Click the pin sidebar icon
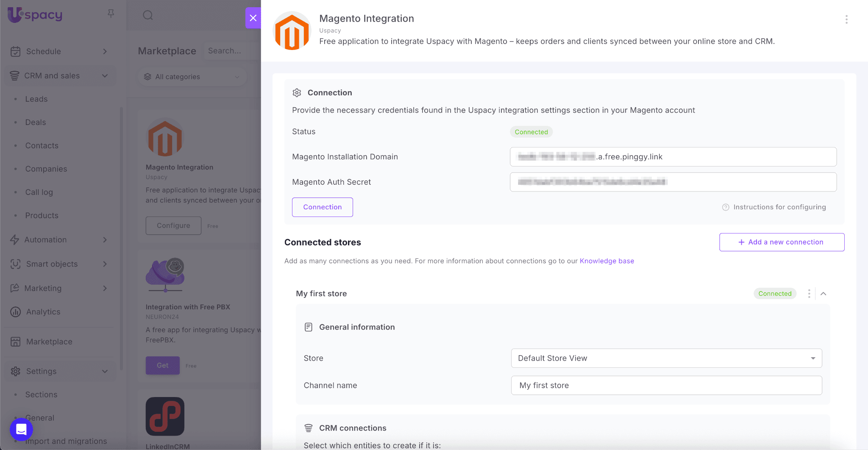868x450 pixels. click(x=111, y=14)
